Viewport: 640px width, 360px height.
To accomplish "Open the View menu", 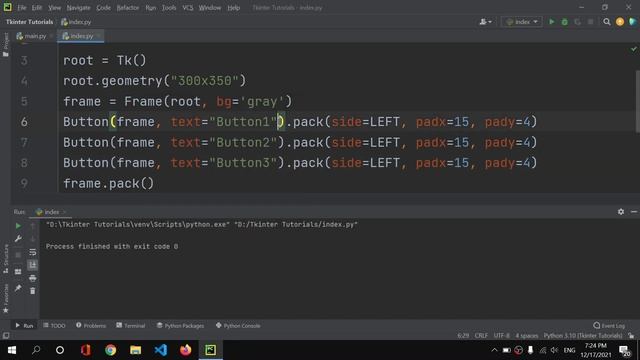I will click(54, 7).
